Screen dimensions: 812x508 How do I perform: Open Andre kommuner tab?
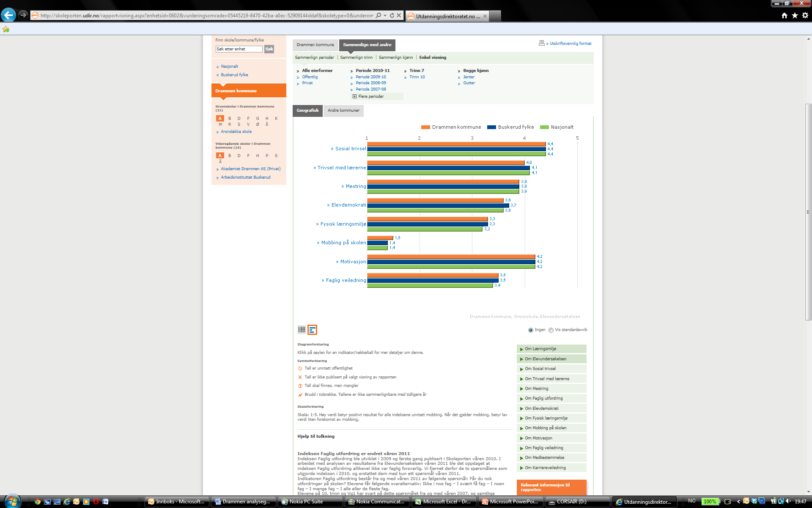point(343,110)
